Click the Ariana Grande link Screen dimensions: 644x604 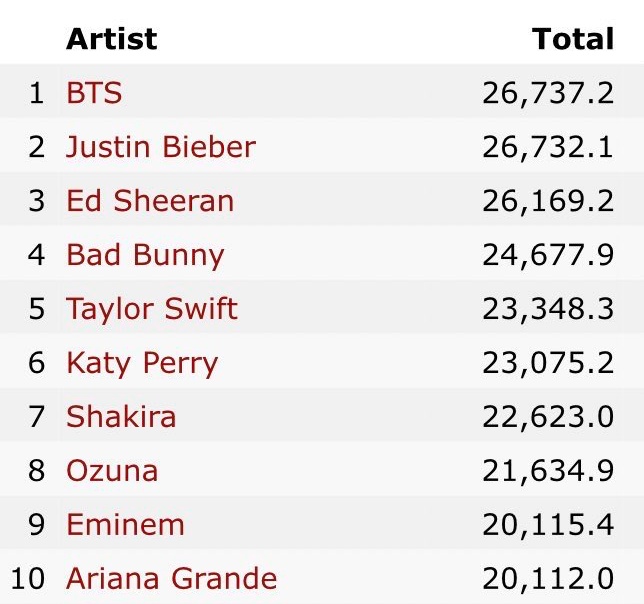[171, 578]
